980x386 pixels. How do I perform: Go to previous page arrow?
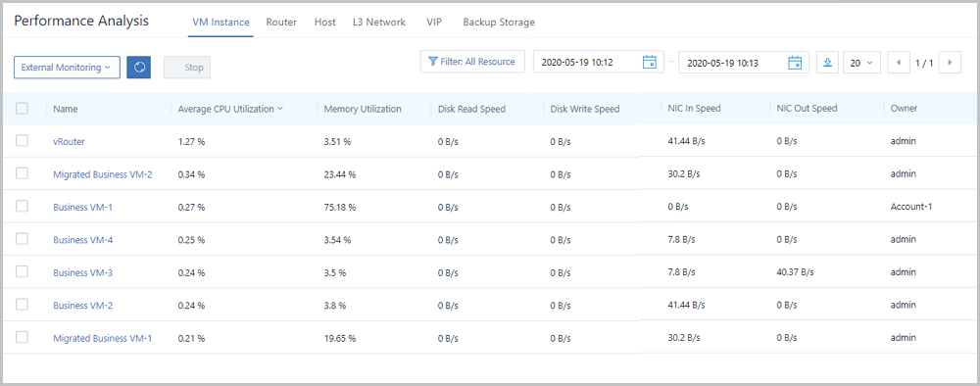[x=899, y=63]
